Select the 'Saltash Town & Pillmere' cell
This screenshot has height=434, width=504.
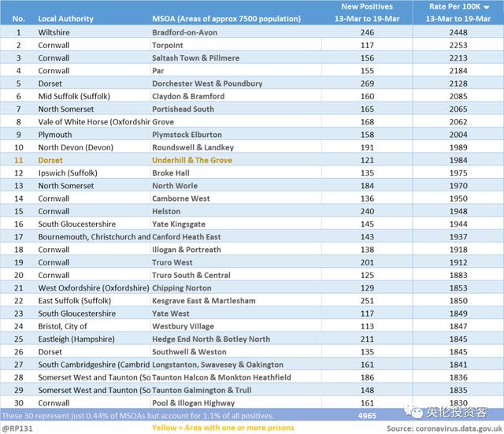pyautogui.click(x=196, y=58)
